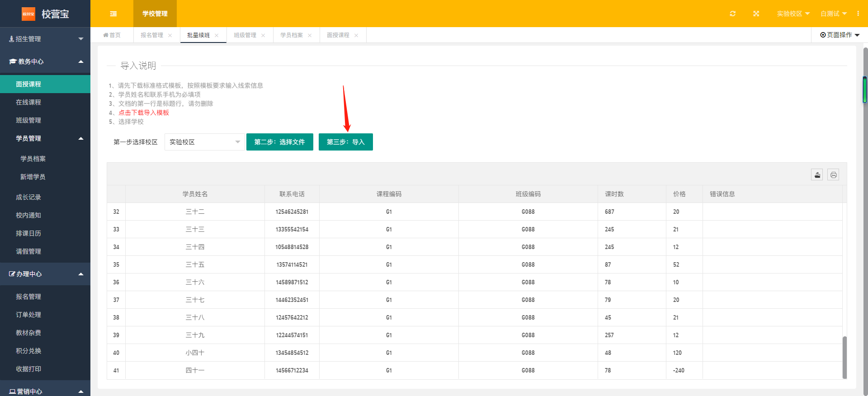Screen dimensions: 868x396
Task: Switch to 报名管理 tab
Action: [152, 35]
